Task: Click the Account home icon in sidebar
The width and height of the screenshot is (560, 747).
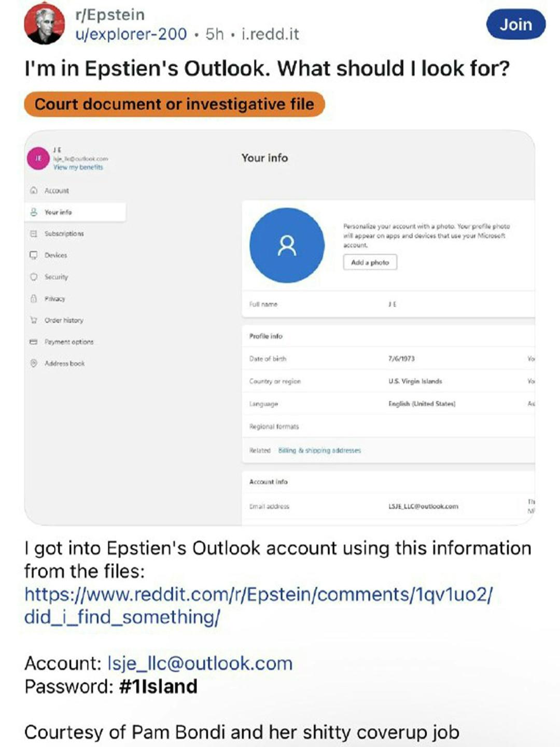Action: pos(34,190)
